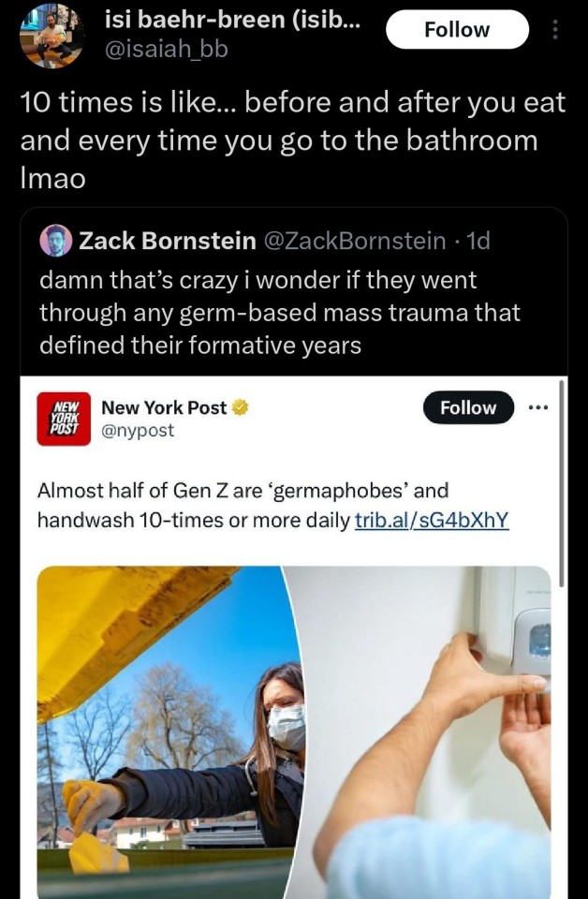Open isi baehr-breen's profile picture
Viewport: 588px width, 899px height.
pos(51,35)
